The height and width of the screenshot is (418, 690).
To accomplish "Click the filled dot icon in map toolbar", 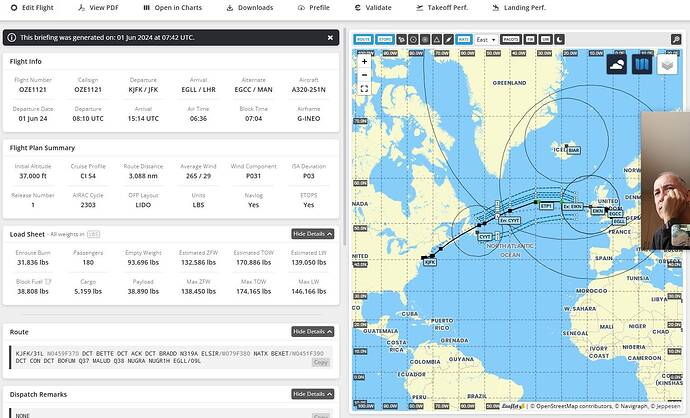I will click(x=425, y=40).
